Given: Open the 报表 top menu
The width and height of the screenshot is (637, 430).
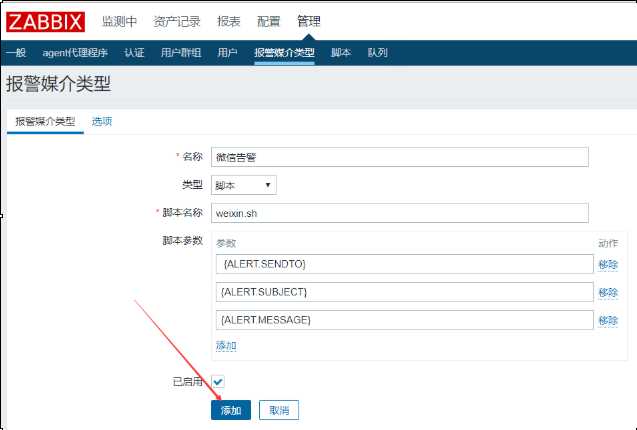Looking at the screenshot, I should pyautogui.click(x=229, y=22).
